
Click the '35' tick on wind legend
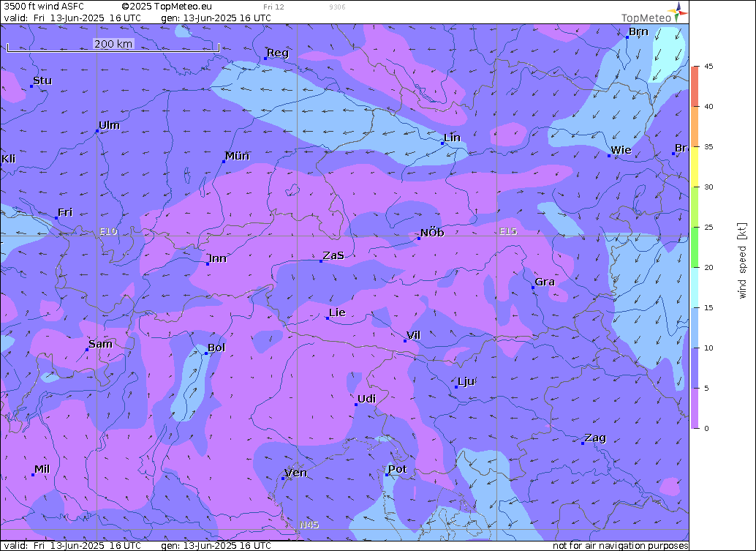click(708, 146)
